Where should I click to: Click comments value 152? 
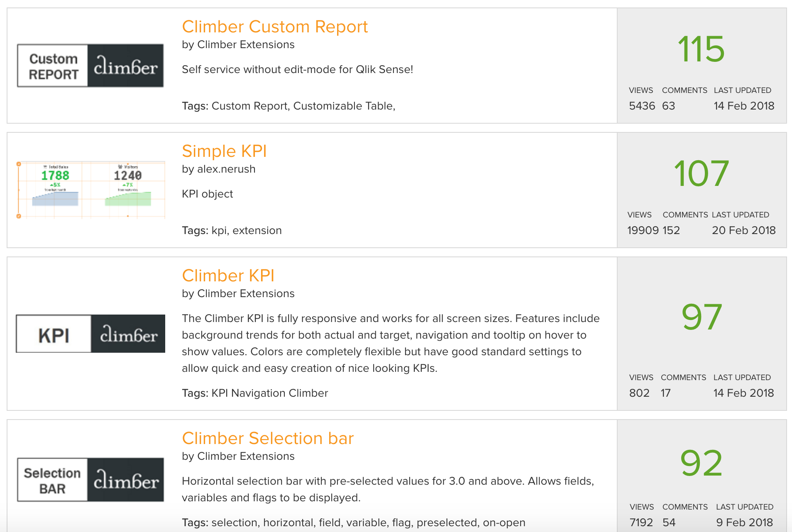point(671,231)
